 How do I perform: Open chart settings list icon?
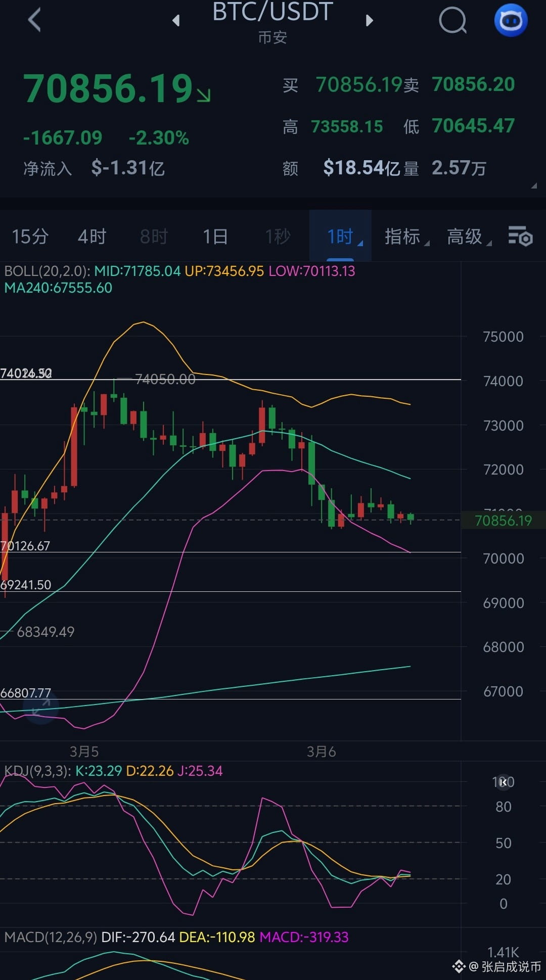[520, 236]
